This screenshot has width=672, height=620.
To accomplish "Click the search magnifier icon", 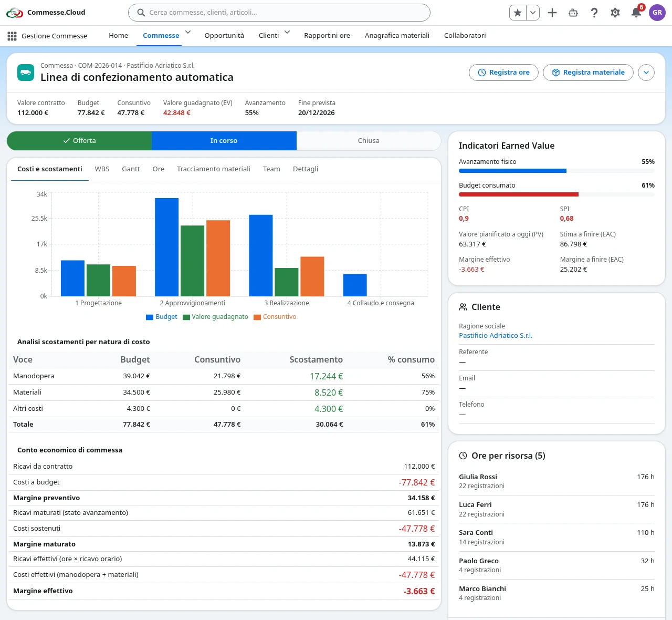I will click(x=141, y=13).
